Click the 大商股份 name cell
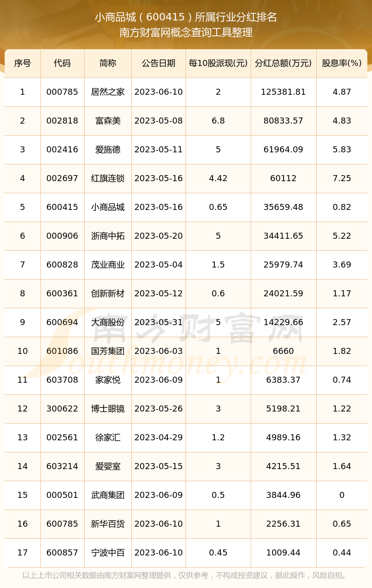372x588 pixels. coord(108,322)
